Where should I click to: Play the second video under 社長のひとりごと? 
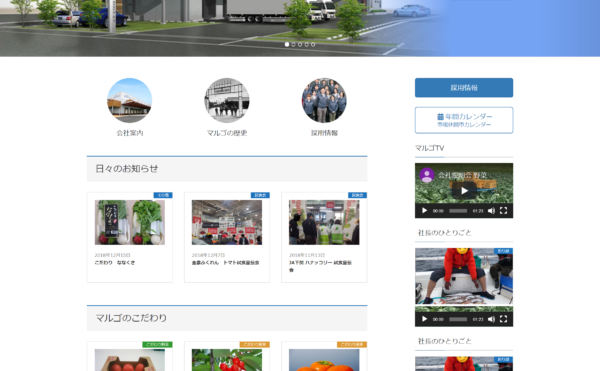point(424,319)
